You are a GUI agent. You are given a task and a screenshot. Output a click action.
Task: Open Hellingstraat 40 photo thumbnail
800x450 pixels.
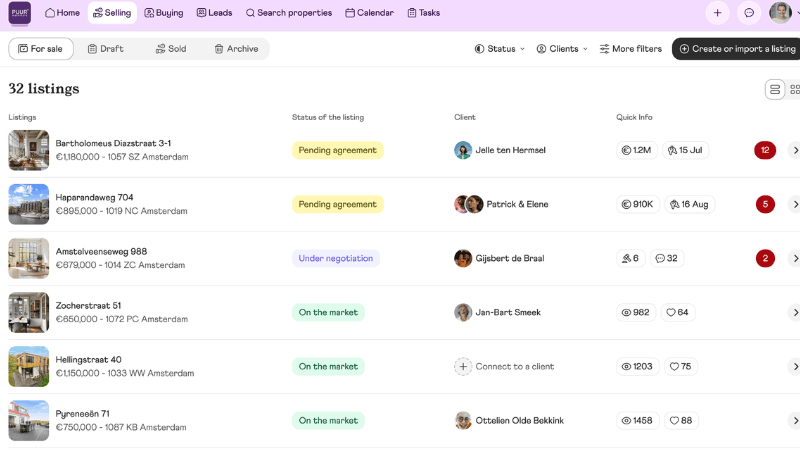29,366
